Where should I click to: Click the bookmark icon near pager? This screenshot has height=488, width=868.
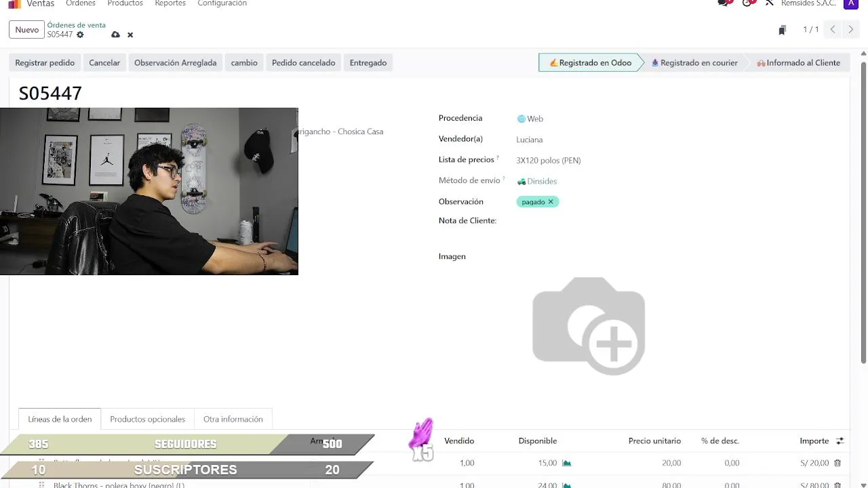pyautogui.click(x=782, y=30)
